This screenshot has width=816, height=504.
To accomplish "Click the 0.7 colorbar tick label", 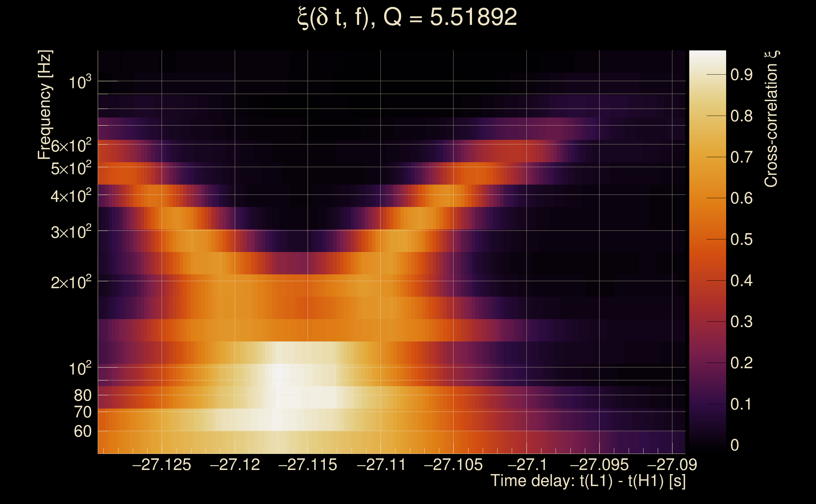I will point(741,157).
